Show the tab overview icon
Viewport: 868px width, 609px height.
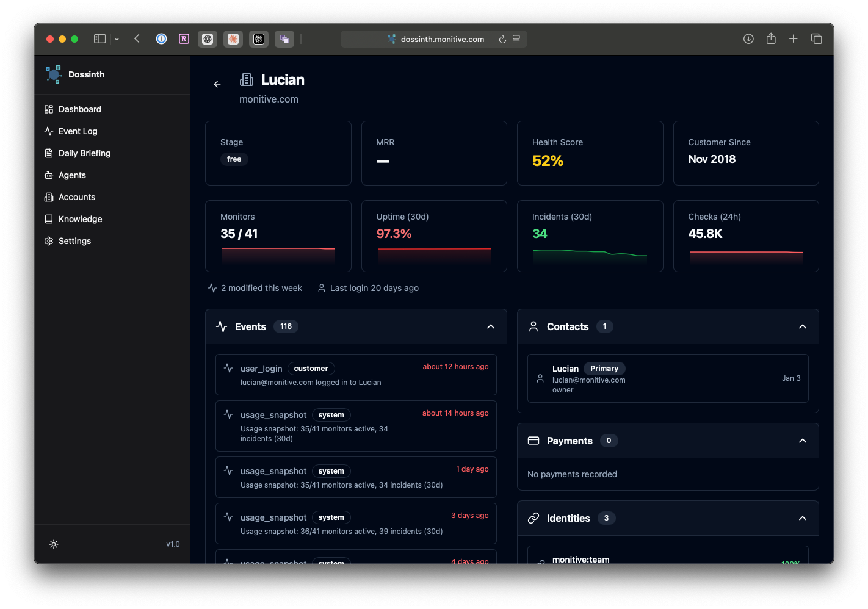pos(816,39)
